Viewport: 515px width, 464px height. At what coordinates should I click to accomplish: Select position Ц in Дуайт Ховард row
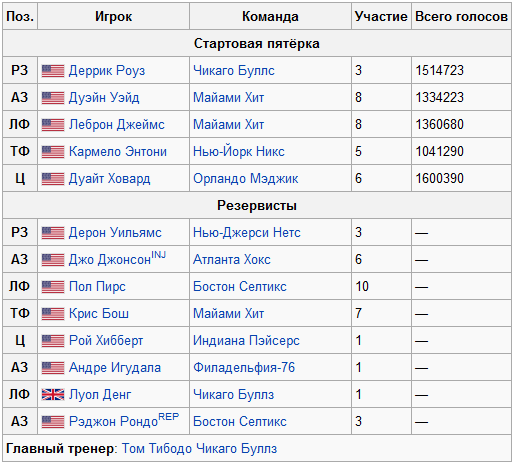pos(20,179)
